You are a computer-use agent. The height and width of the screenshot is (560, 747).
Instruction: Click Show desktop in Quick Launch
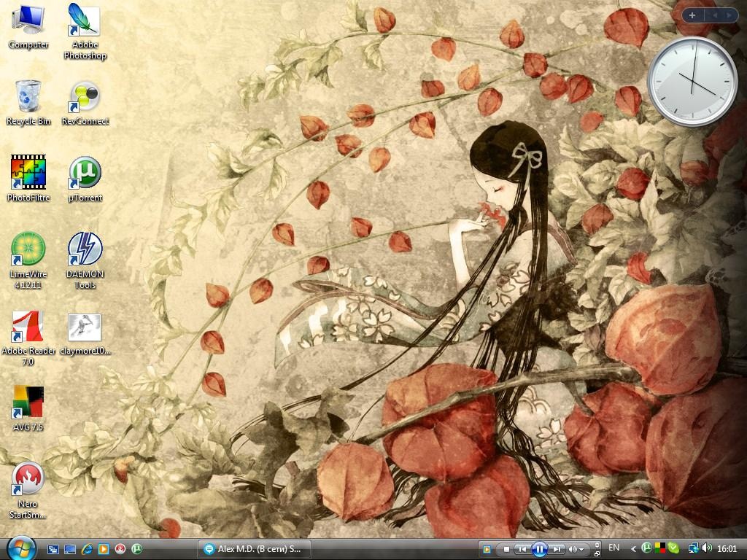[x=70, y=549]
